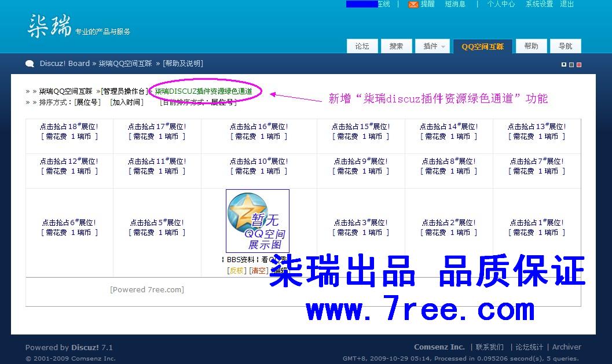Click 点击抢占7#展位!
Viewport: 612px width, 364px height.
(x=537, y=161)
